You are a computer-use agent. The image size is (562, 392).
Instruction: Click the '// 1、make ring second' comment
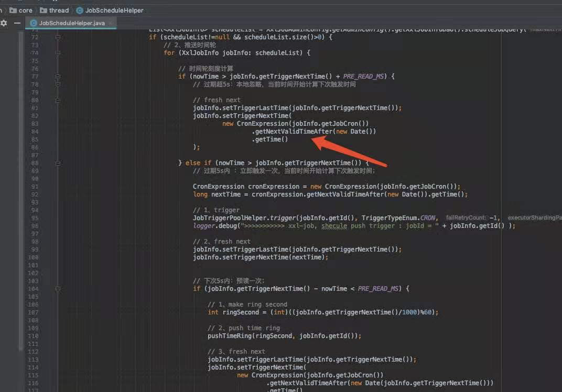click(x=247, y=304)
